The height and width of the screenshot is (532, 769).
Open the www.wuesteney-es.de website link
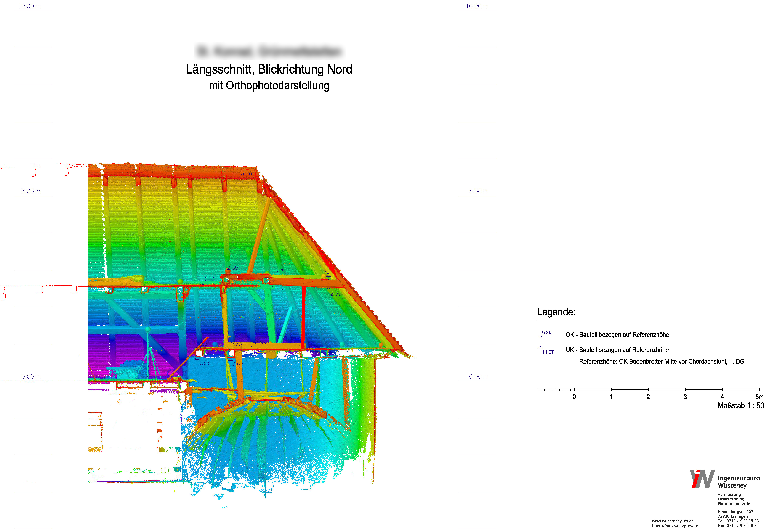click(x=673, y=521)
